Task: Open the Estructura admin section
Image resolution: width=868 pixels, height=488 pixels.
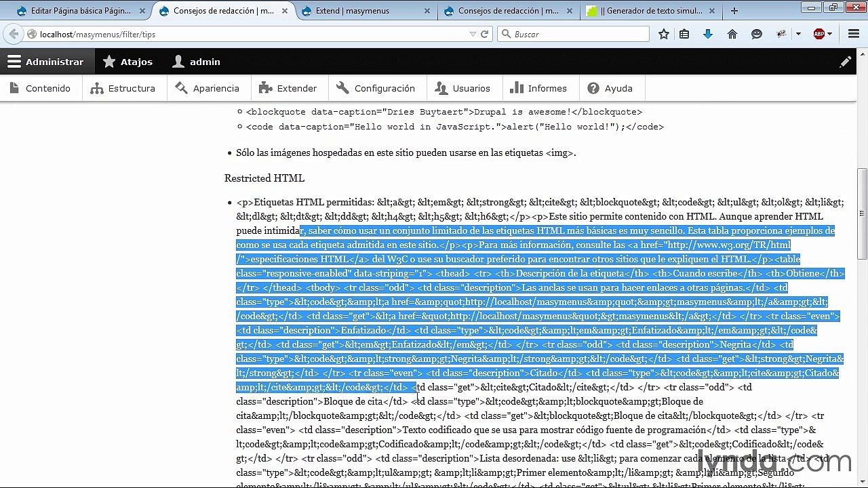Action: click(125, 88)
